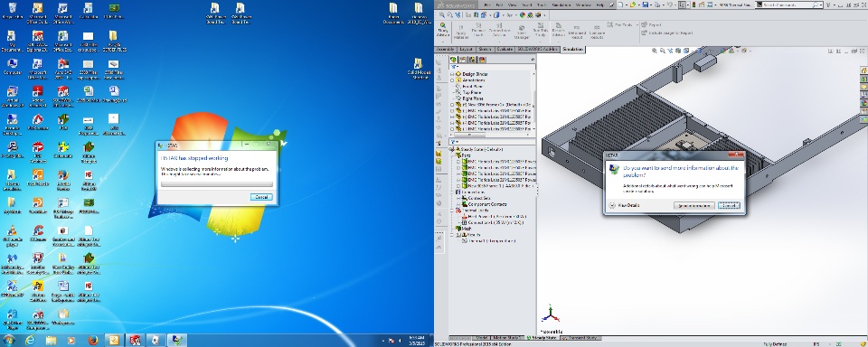The height and width of the screenshot is (347, 868).
Task: Open Firefox from the taskbar
Action: 92,340
